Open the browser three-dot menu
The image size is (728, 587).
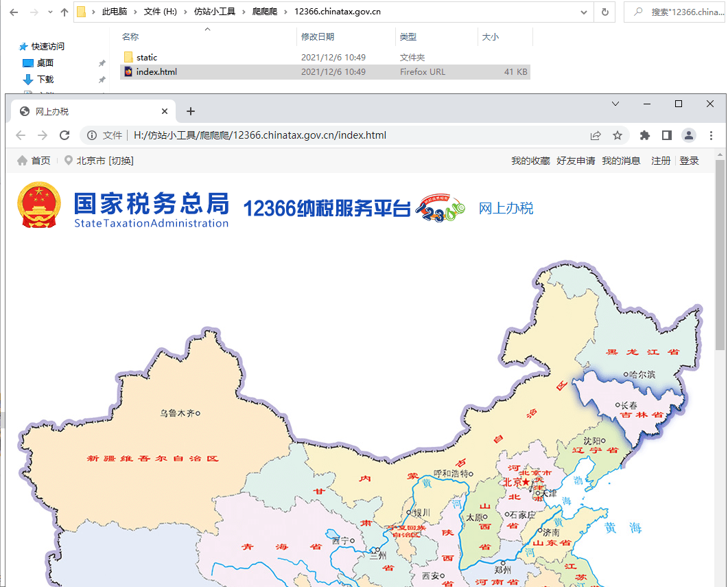[x=712, y=136]
